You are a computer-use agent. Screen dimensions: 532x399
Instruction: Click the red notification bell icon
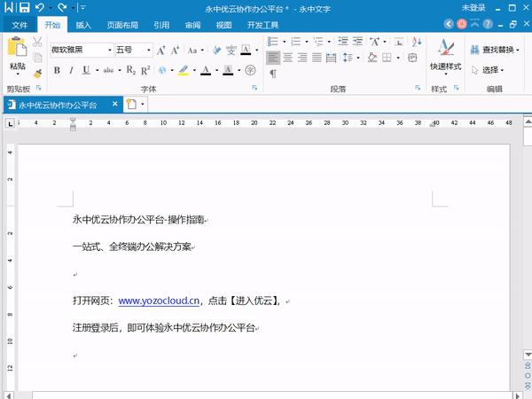[x=462, y=24]
